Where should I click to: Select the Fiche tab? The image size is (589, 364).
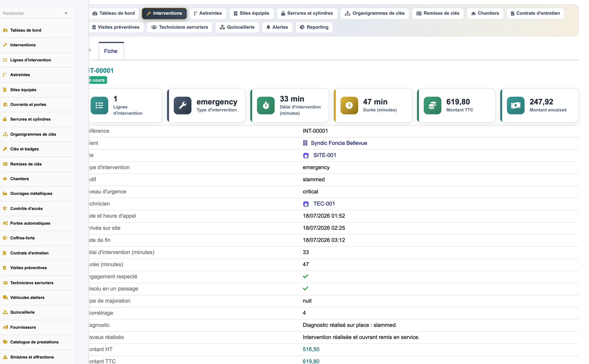coord(111,51)
